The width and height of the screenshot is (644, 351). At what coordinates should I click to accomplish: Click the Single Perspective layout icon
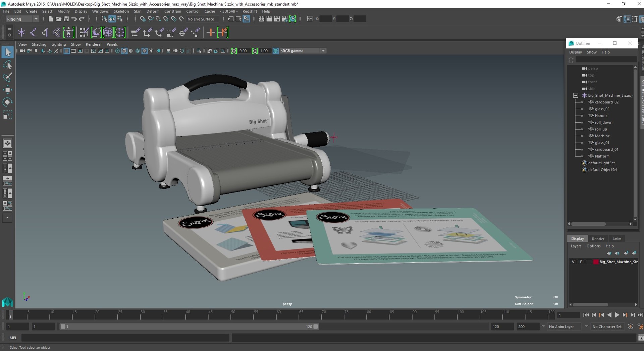7,143
